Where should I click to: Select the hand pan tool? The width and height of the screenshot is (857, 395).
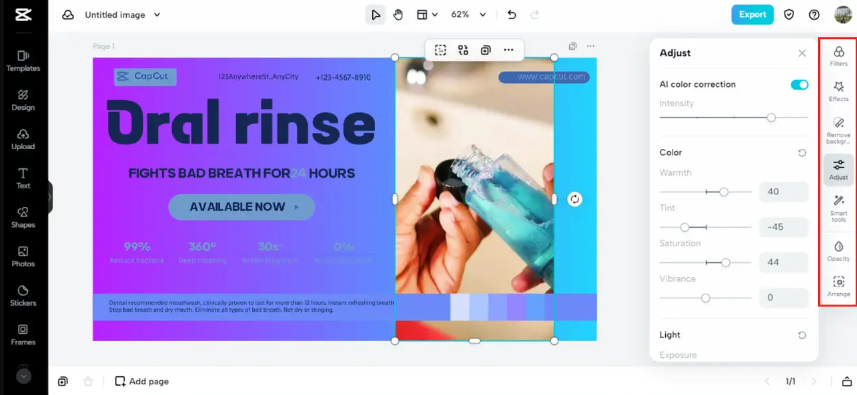point(398,15)
